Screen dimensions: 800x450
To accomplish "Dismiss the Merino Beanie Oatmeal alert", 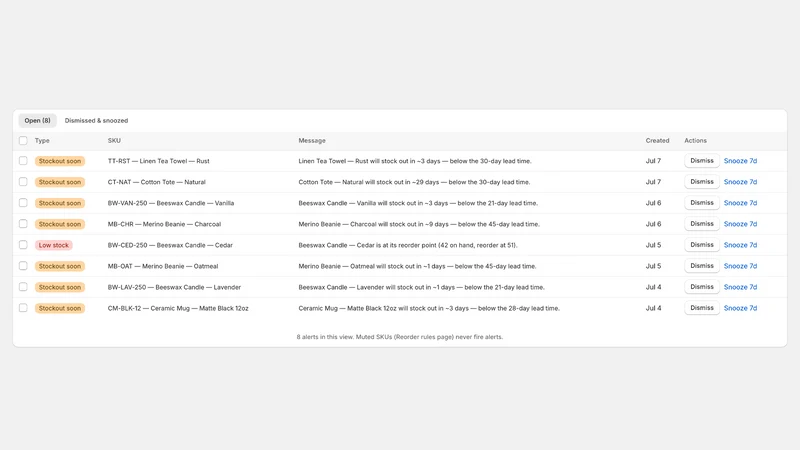I will point(702,266).
